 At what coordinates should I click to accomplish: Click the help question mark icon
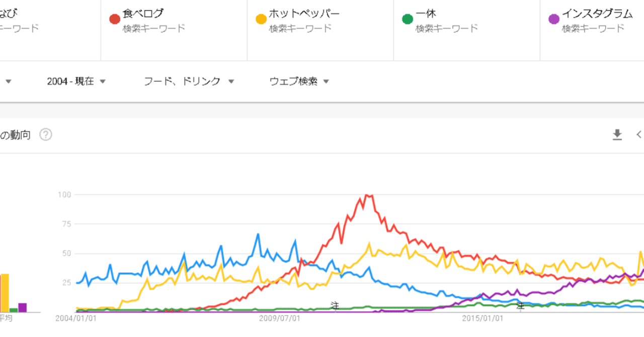pos(46,135)
